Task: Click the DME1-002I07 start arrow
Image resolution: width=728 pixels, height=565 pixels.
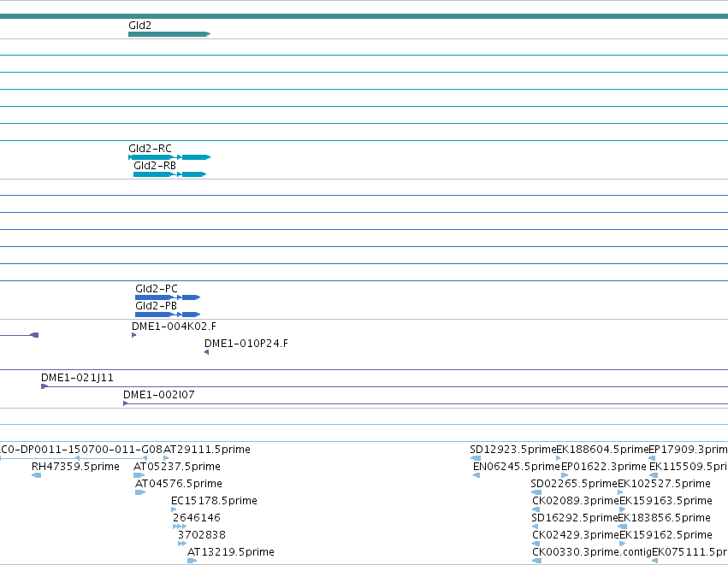Action: click(126, 403)
